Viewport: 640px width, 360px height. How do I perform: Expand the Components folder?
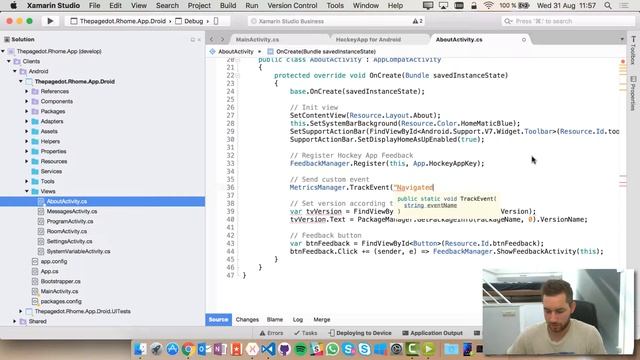(x=27, y=101)
